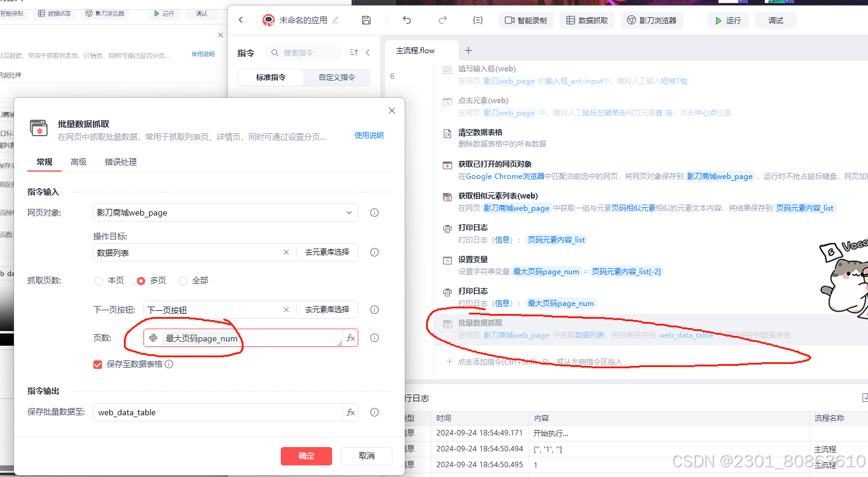The image size is (868, 477).
Task: Open the variables {≡} icon
Action: [478, 20]
